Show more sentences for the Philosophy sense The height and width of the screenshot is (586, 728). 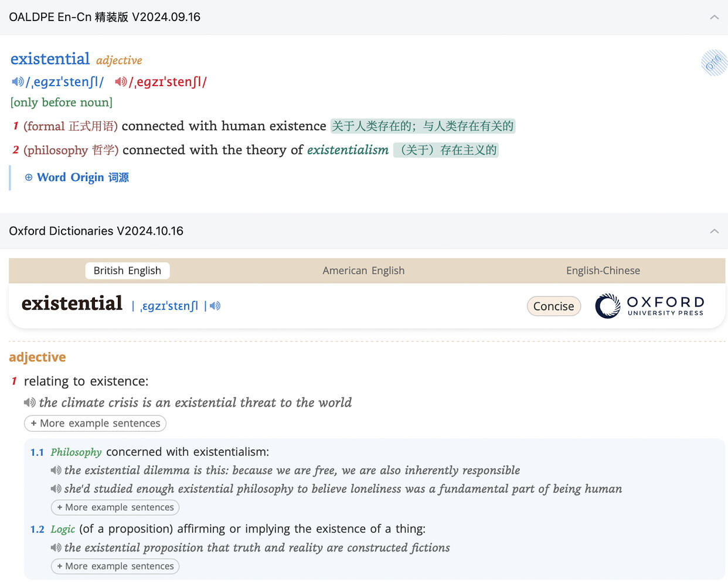pos(115,507)
